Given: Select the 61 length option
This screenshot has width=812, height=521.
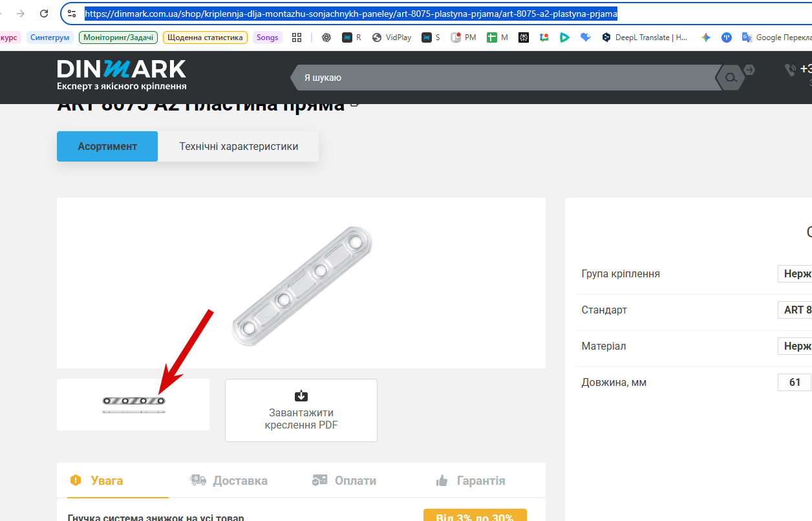Looking at the screenshot, I should [x=795, y=383].
